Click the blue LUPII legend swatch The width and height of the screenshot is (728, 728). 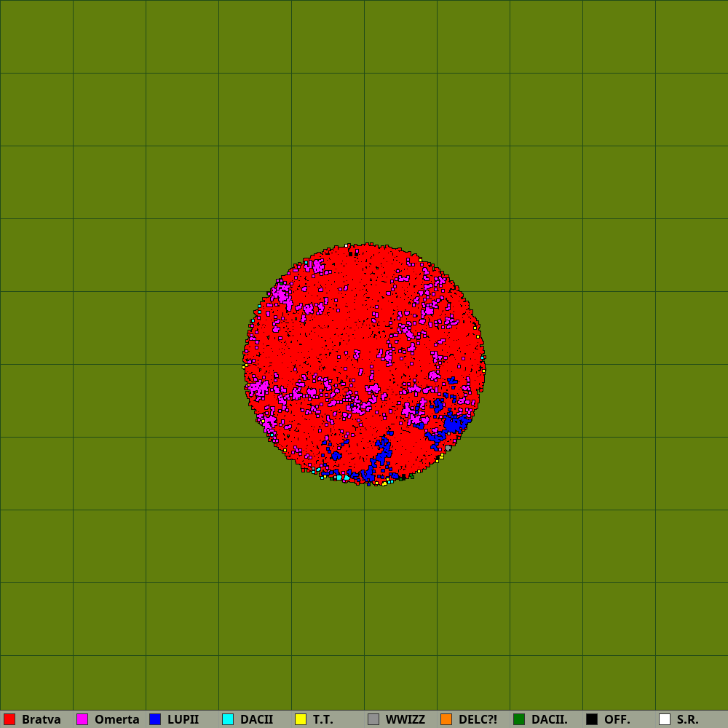coord(155,719)
